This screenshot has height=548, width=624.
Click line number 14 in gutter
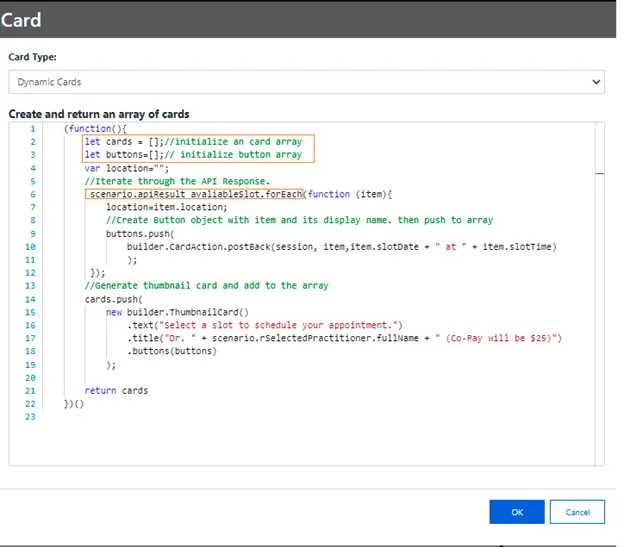[x=30, y=299]
